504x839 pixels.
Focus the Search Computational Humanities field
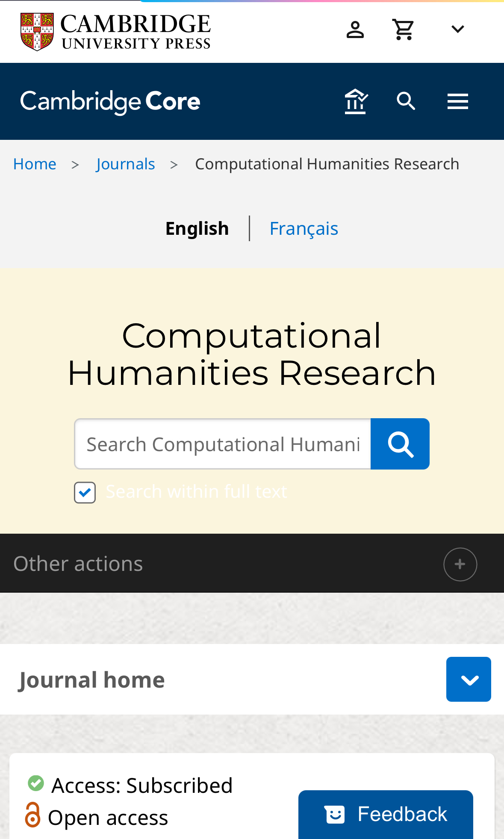[x=223, y=444]
